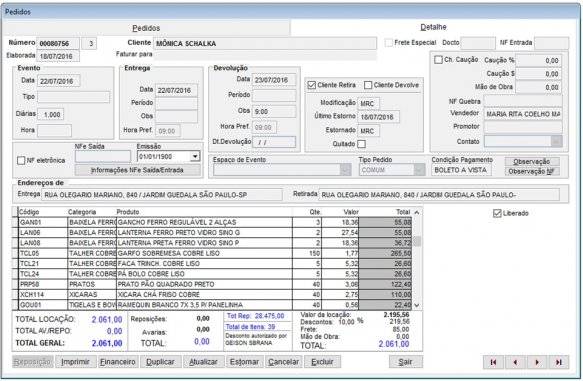The width and height of the screenshot is (583, 381).
Task: Uncheck Cliente Retira checkbox
Action: tap(312, 85)
